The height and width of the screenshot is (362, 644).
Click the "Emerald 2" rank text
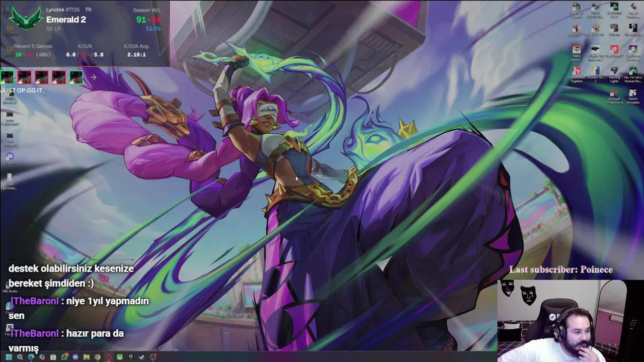coord(66,20)
